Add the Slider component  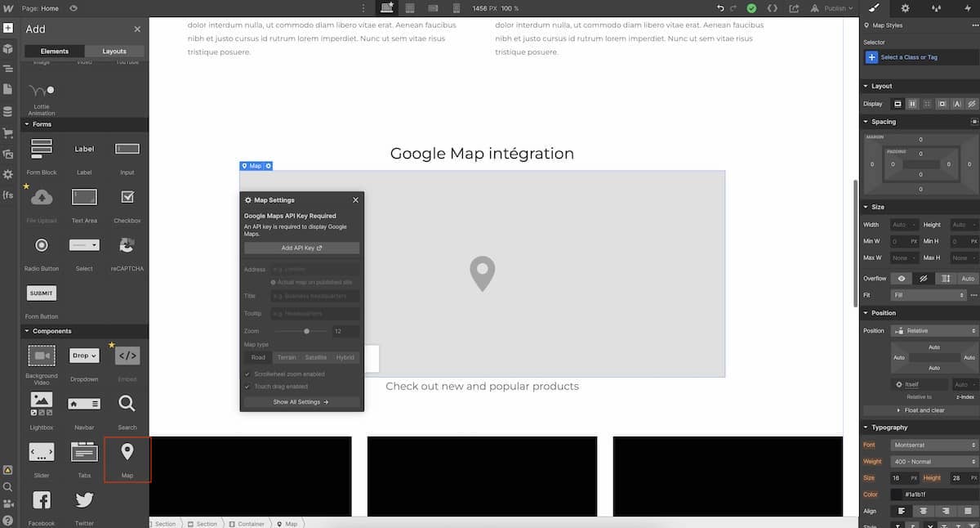point(42,459)
